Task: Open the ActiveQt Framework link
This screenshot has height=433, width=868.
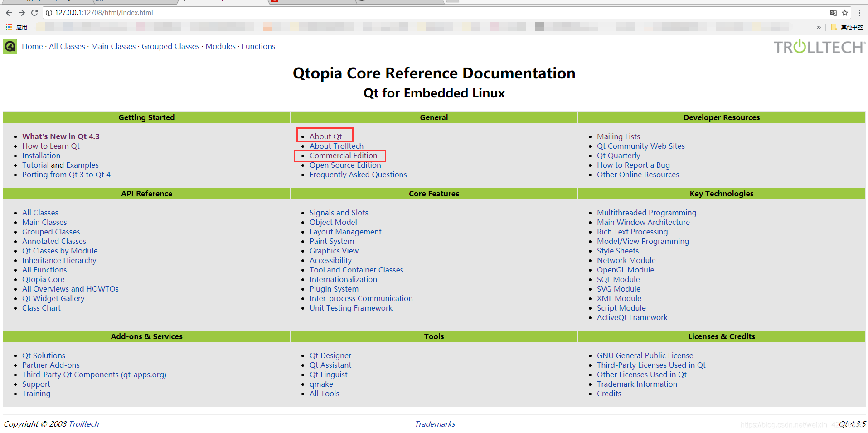Action: click(x=632, y=317)
